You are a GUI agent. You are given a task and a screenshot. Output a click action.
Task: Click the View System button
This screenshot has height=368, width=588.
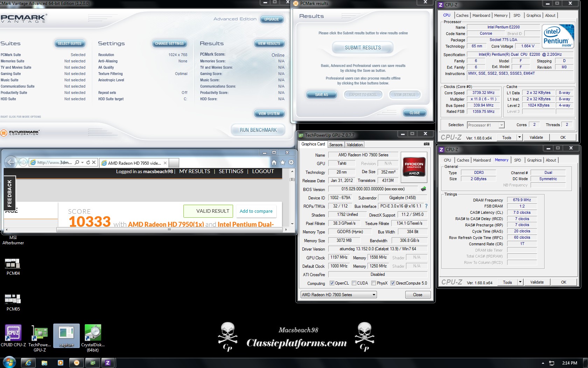pos(269,114)
